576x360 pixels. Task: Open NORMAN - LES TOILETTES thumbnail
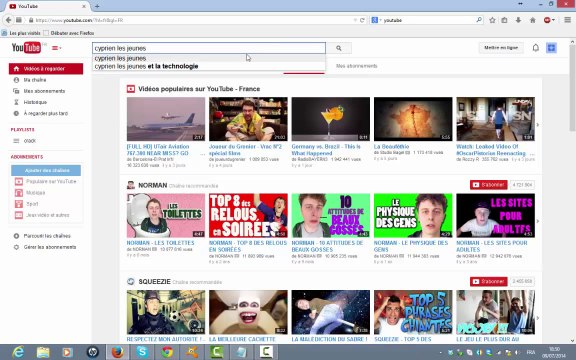click(166, 216)
